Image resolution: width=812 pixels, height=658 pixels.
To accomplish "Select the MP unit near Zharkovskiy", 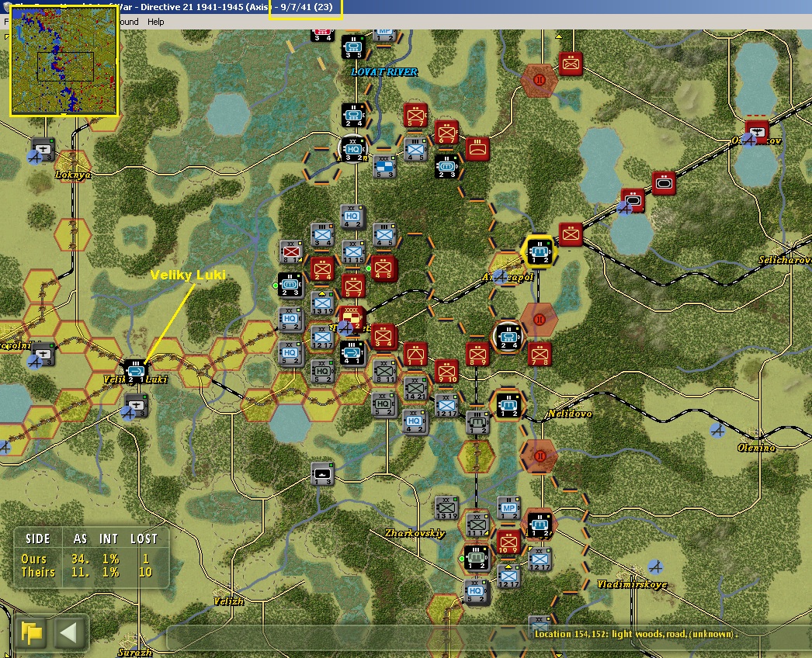I will (508, 508).
